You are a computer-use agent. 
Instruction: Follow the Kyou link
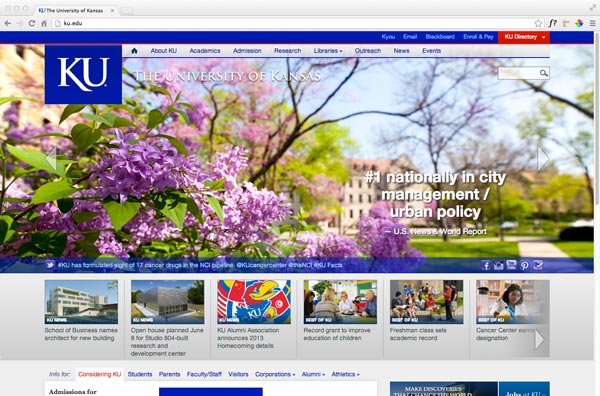(x=388, y=37)
